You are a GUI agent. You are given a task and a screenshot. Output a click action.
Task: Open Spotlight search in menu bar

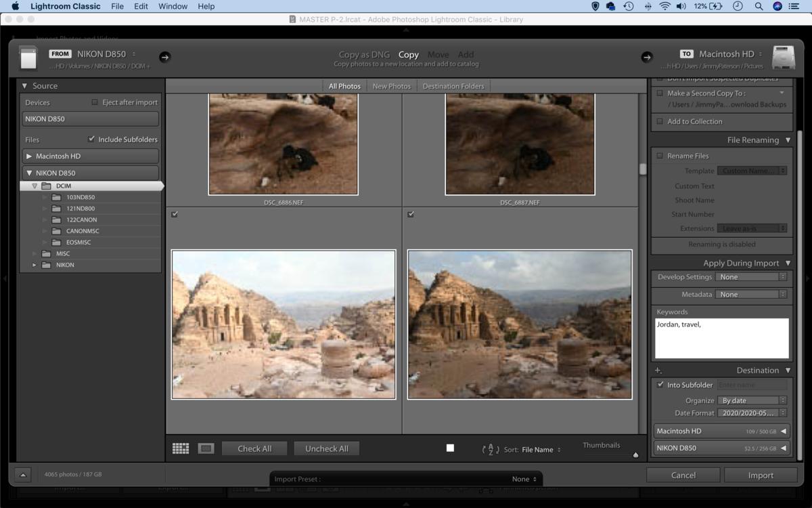pyautogui.click(x=759, y=6)
